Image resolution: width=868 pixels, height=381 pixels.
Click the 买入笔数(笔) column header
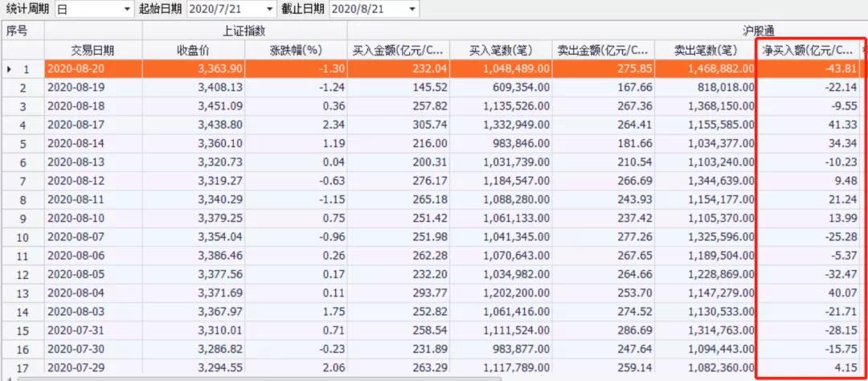point(501,51)
